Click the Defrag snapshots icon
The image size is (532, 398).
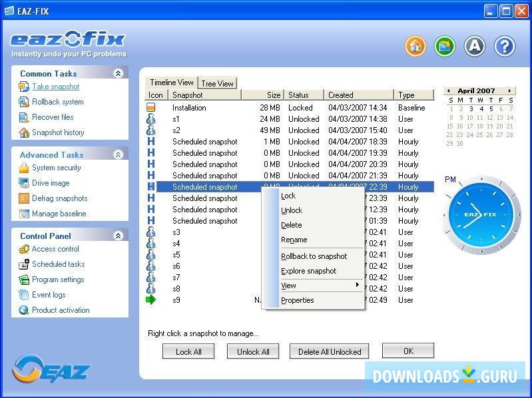click(x=24, y=198)
